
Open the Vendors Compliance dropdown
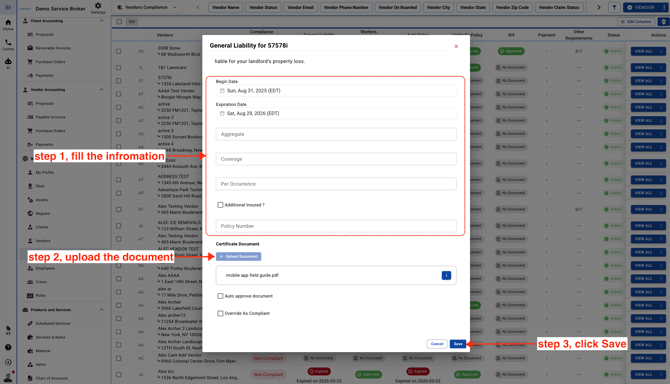pyautogui.click(x=147, y=7)
